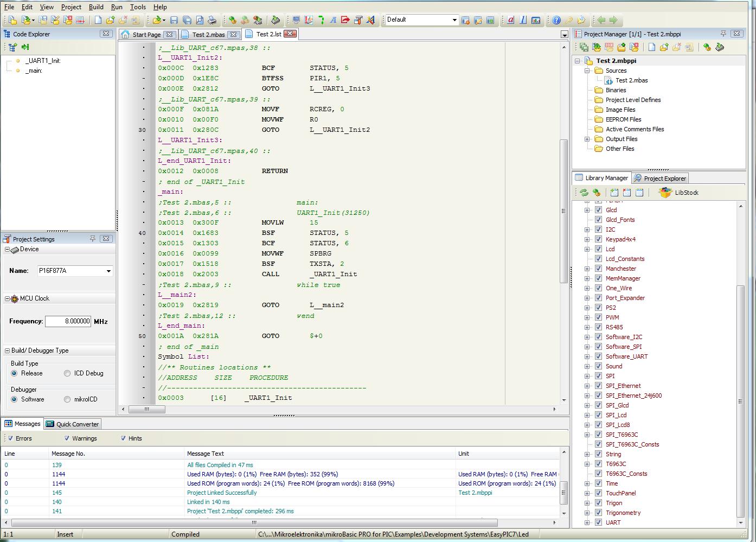Click the blue Help question mark icon

point(556,20)
